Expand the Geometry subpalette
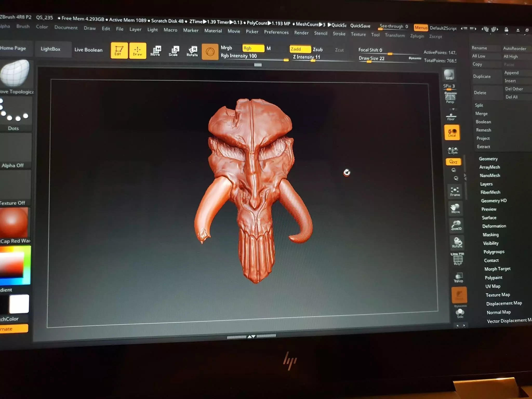Screen dimensions: 532x399 pyautogui.click(x=488, y=159)
